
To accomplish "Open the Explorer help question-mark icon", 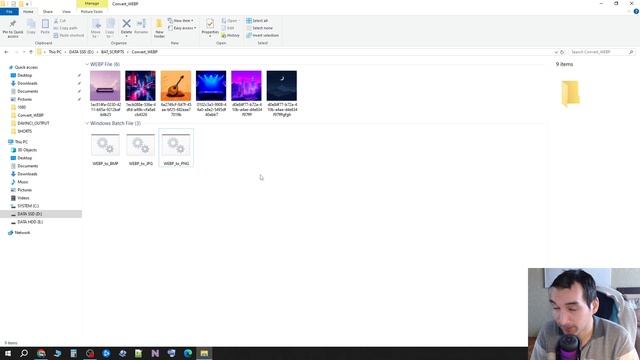I will (636, 11).
